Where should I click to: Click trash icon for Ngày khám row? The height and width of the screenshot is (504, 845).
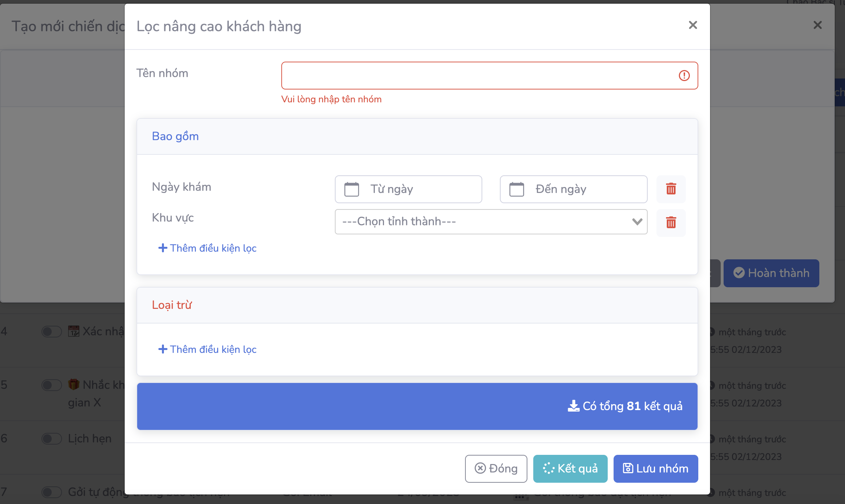pos(671,189)
